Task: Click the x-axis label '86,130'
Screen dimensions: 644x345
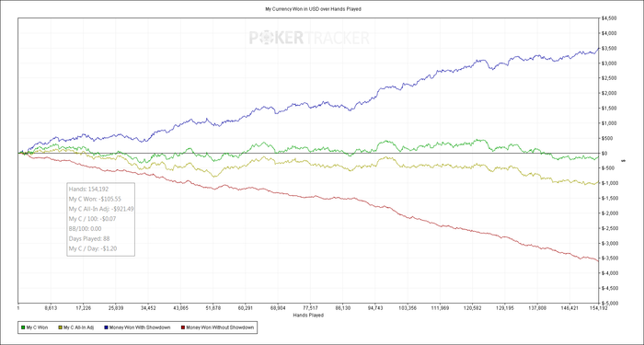Action: coord(343,307)
